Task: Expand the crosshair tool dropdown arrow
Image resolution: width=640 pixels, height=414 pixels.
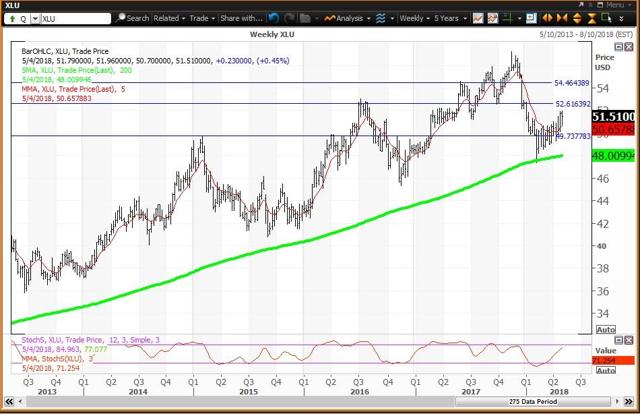Action: [x=519, y=19]
